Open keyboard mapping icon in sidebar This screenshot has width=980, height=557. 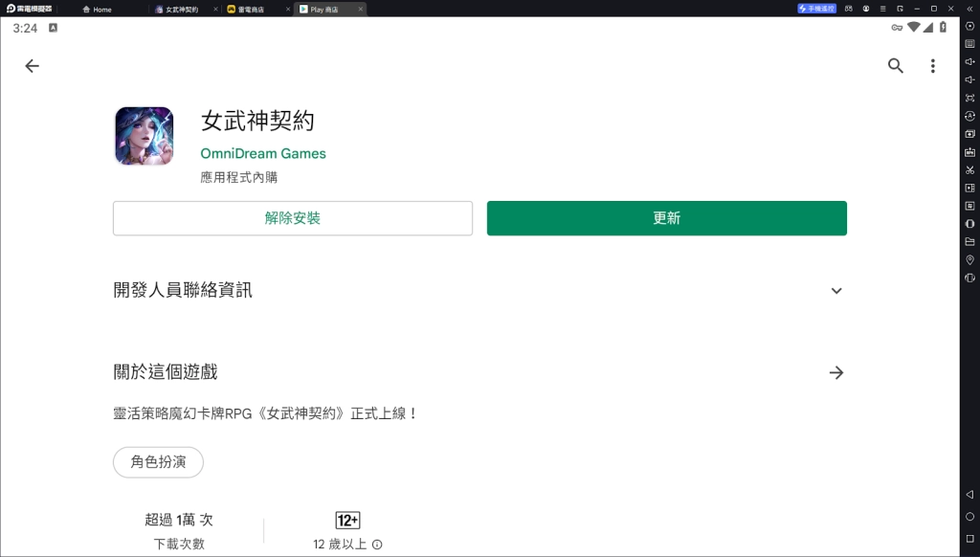click(969, 44)
